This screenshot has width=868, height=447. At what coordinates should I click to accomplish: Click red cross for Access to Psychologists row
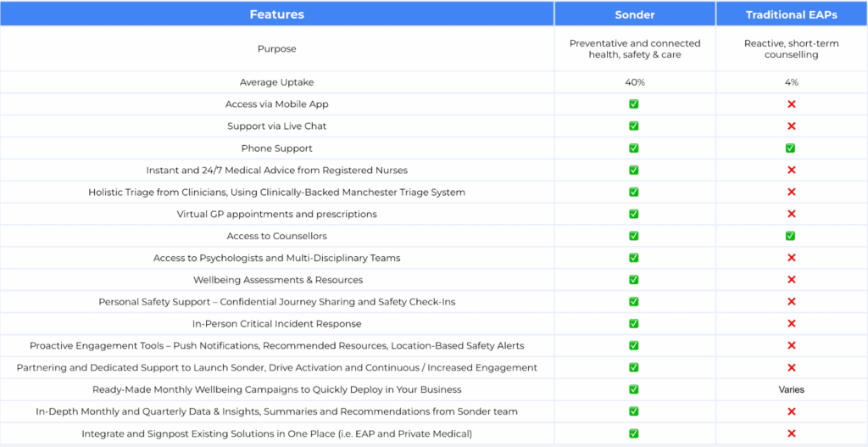click(791, 258)
